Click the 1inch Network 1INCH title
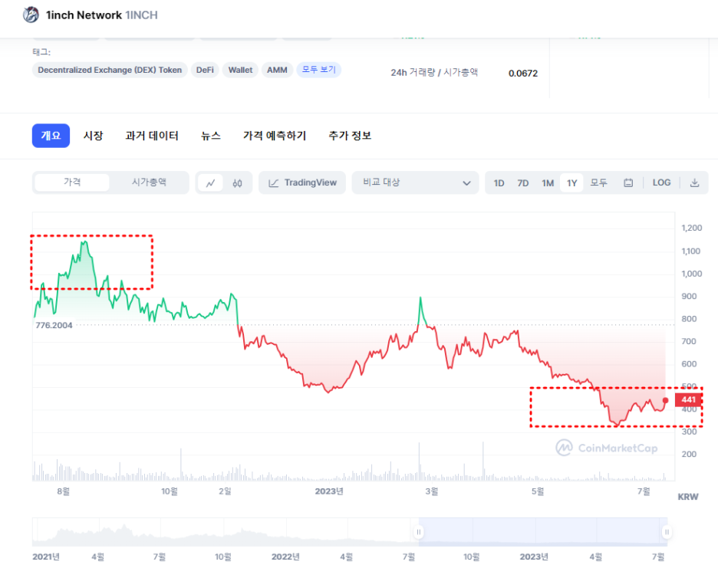 point(102,15)
